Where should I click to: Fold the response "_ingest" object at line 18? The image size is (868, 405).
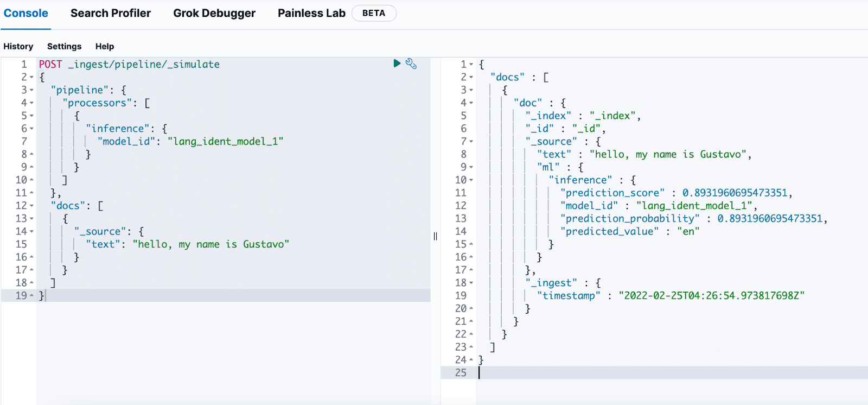[x=471, y=283]
